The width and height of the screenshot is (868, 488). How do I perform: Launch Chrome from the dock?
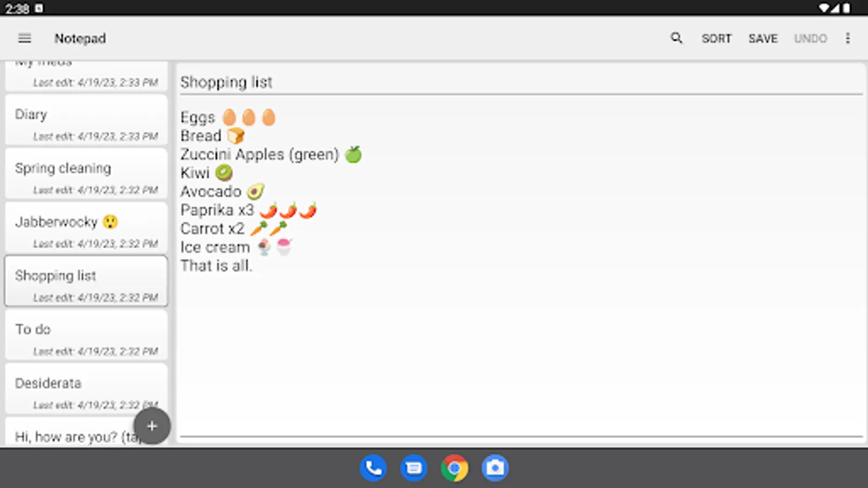coord(455,468)
